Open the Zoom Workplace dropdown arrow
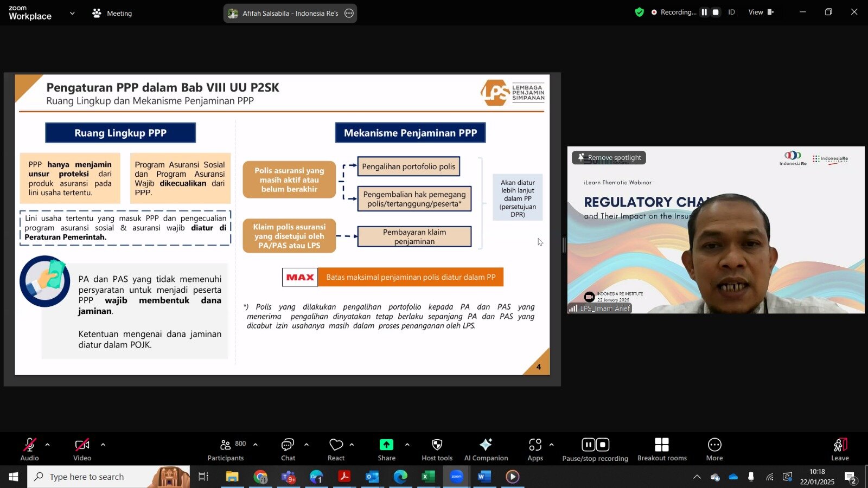Viewport: 868px width, 488px height. point(72,13)
